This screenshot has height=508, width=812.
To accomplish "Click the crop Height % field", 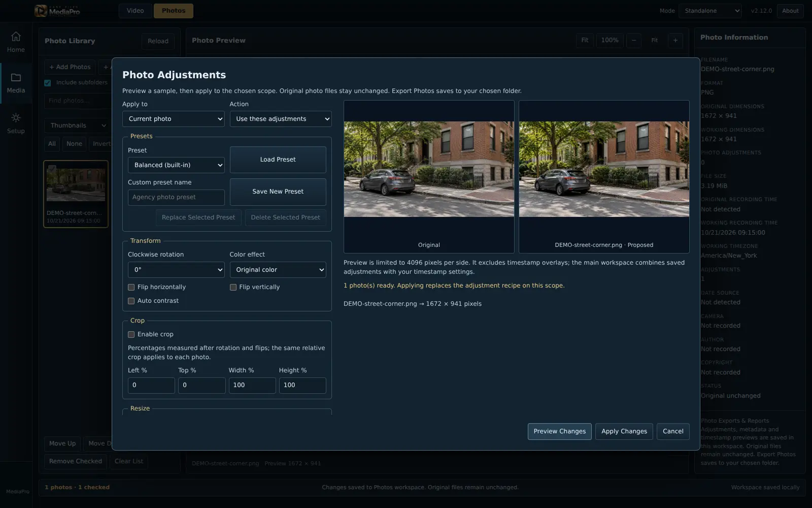I will pos(302,385).
